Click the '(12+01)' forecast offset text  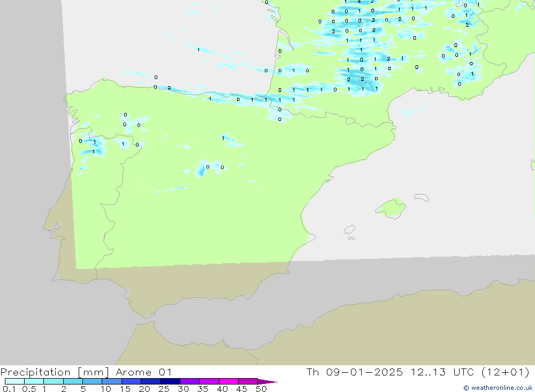tap(506, 372)
